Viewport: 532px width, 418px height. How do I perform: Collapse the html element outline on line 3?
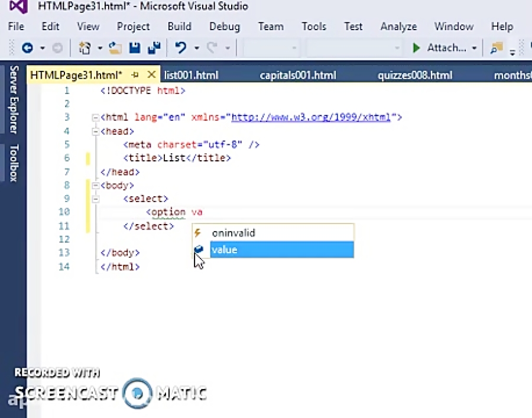click(x=95, y=117)
